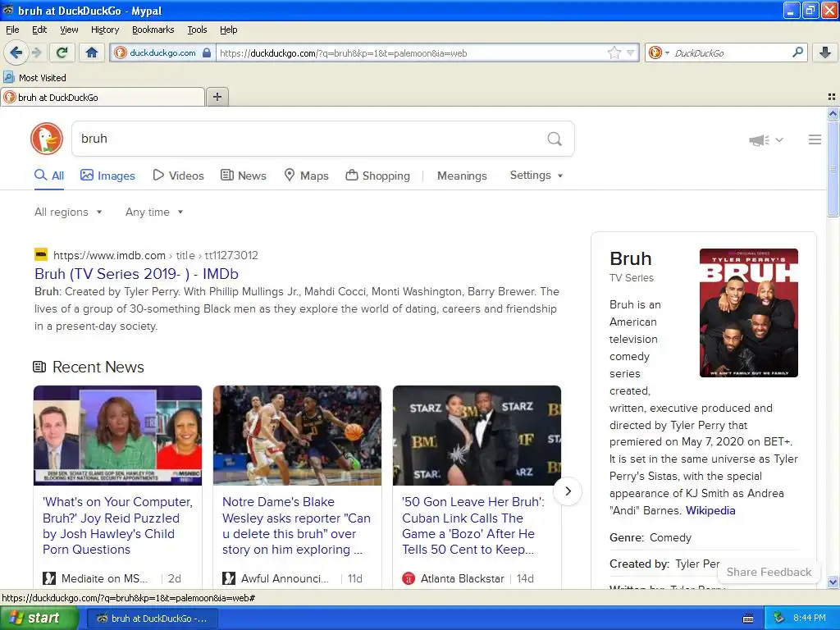The width and height of the screenshot is (840, 630).
Task: Open Bruh (TV Series 2019- ) IMDb result
Action: [137, 274]
